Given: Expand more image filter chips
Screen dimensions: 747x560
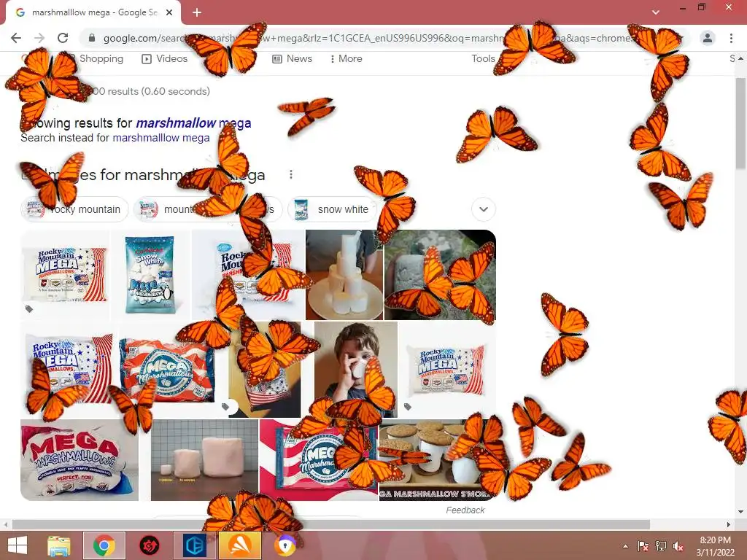Looking at the screenshot, I should [484, 209].
